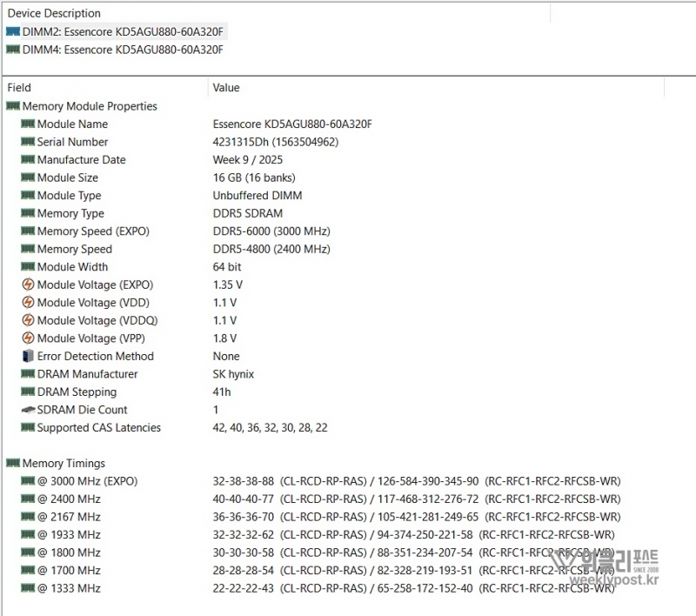Click the Memory Module Properties group icon
This screenshot has width=696, height=616.
(x=13, y=105)
